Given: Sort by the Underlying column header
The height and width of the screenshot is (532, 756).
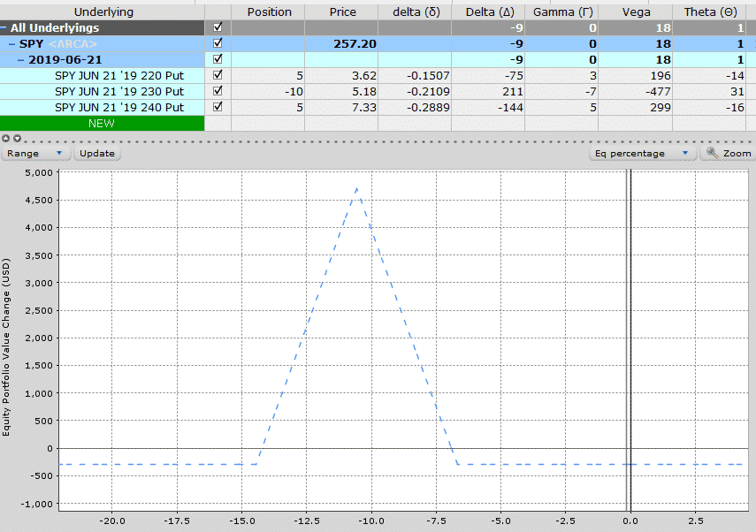Looking at the screenshot, I should click(103, 12).
